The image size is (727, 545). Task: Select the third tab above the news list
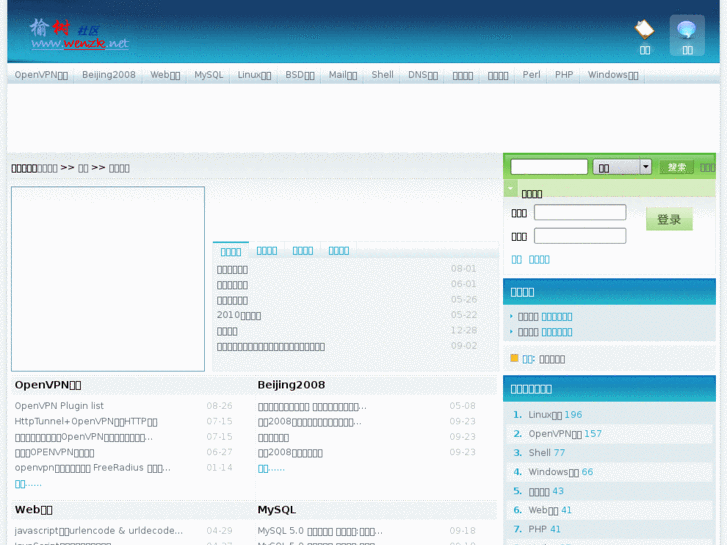click(303, 250)
